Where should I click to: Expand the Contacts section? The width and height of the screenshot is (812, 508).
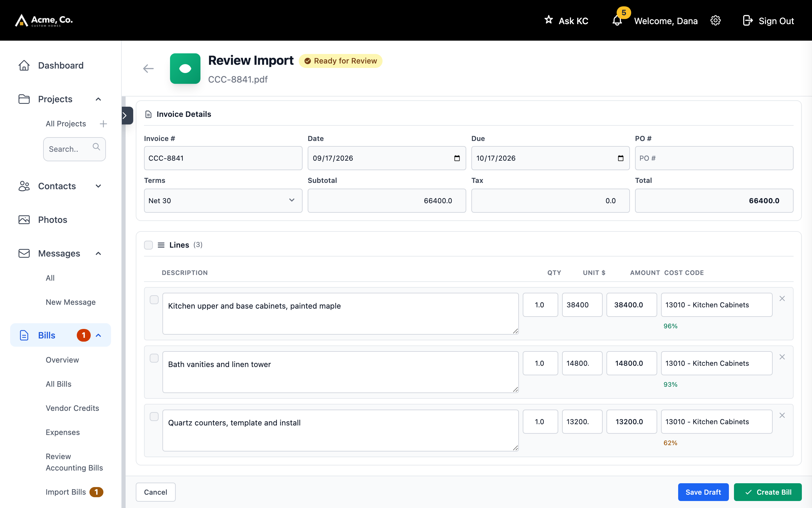click(98, 186)
